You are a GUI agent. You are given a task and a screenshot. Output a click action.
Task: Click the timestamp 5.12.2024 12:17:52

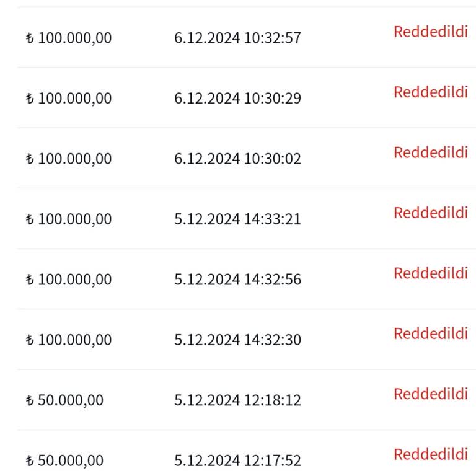(x=237, y=461)
